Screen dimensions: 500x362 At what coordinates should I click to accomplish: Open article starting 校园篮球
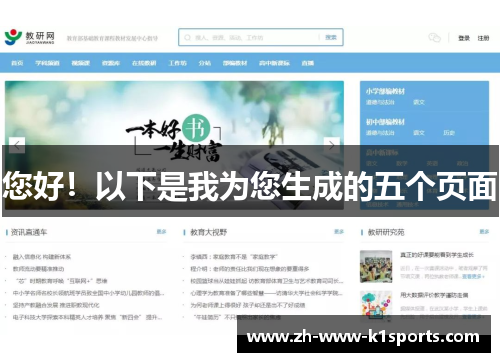[x=267, y=281]
